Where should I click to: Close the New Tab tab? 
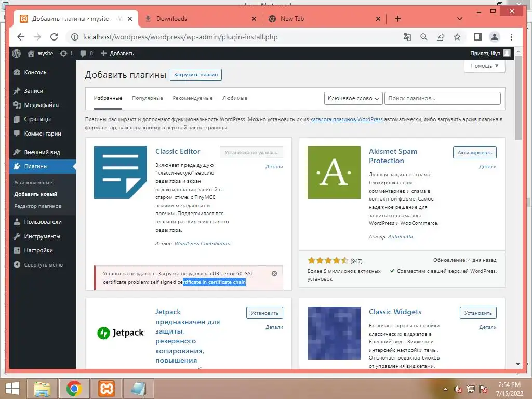click(x=378, y=19)
